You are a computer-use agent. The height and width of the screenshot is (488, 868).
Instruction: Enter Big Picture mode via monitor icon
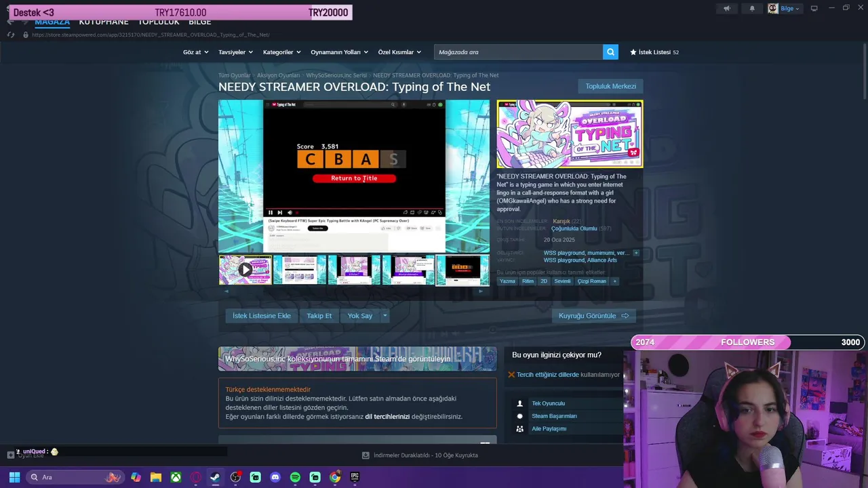point(814,9)
